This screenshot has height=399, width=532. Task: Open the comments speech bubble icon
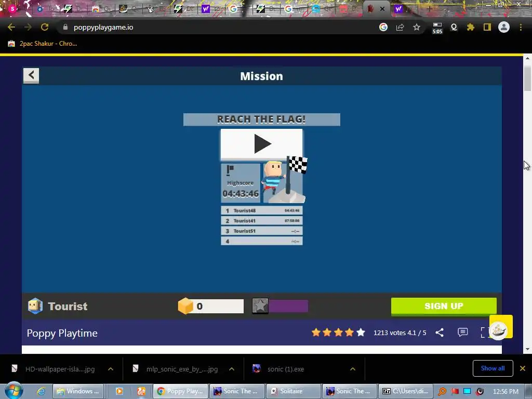[x=463, y=332]
